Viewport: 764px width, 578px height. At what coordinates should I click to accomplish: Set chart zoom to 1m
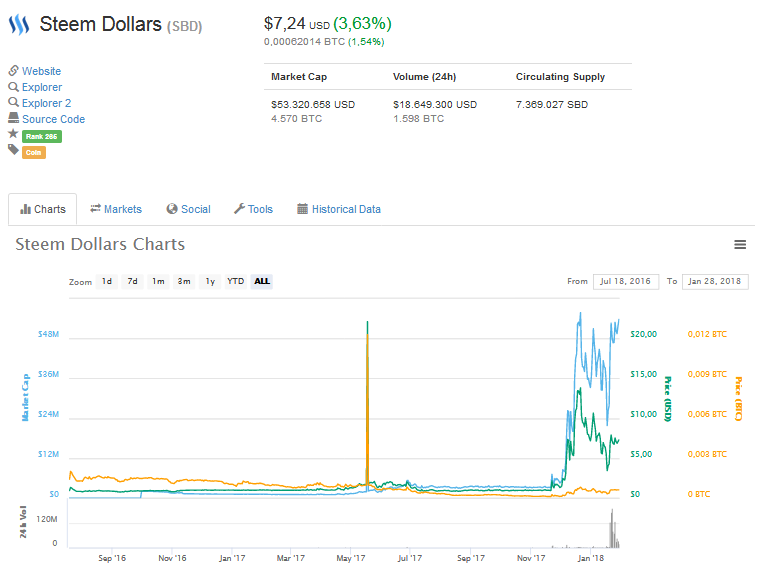[158, 281]
